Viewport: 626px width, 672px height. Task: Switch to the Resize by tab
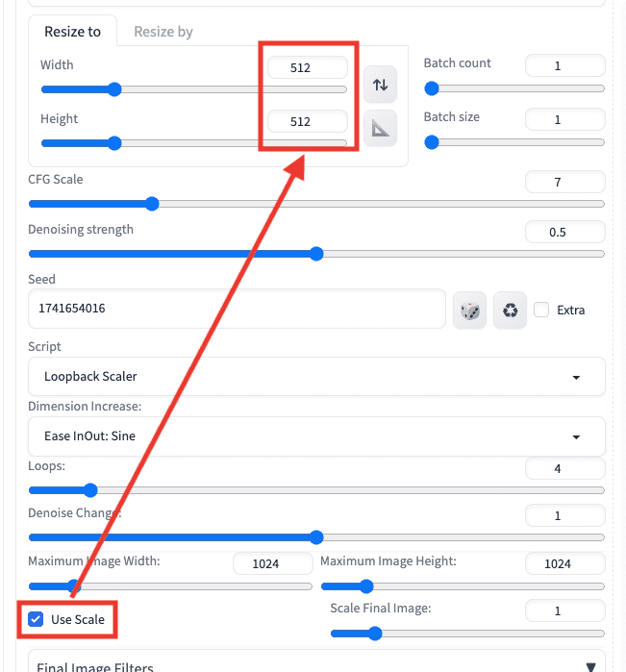pyautogui.click(x=163, y=32)
